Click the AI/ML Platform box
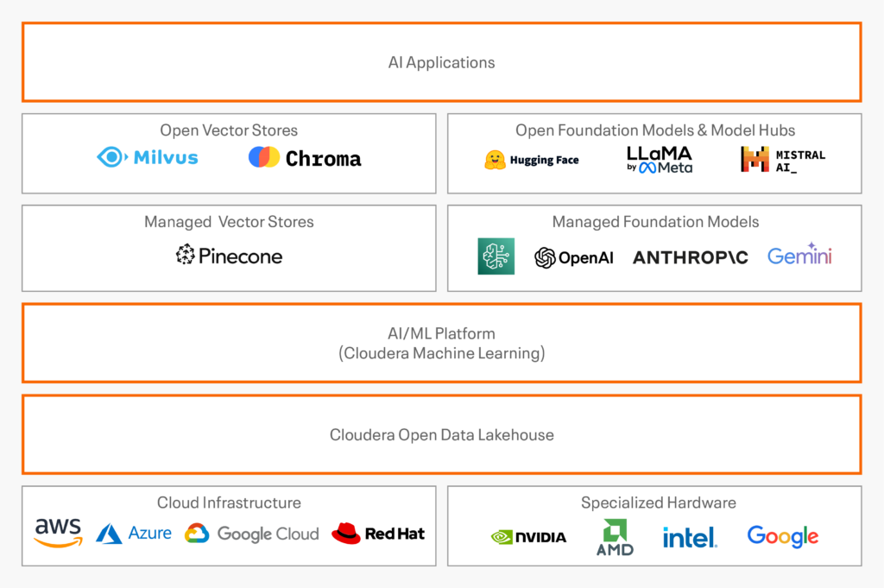884x588 pixels. coord(441,343)
